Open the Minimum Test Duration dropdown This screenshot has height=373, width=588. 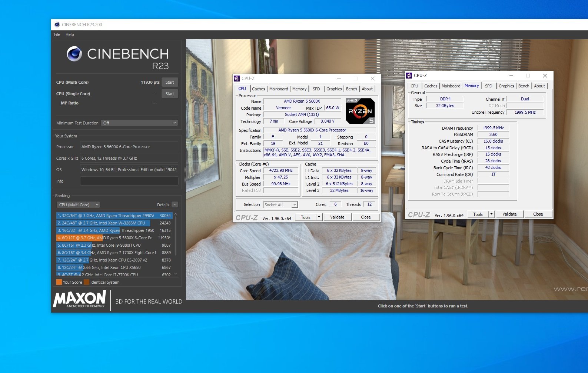(139, 123)
